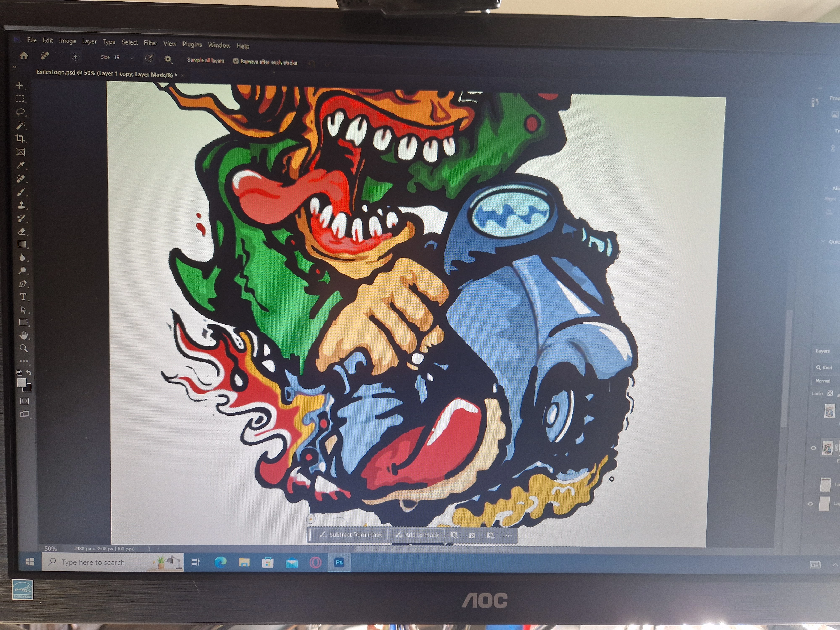Toggle Remove after each stroke checkbox
Image resolution: width=840 pixels, height=630 pixels.
[235, 61]
